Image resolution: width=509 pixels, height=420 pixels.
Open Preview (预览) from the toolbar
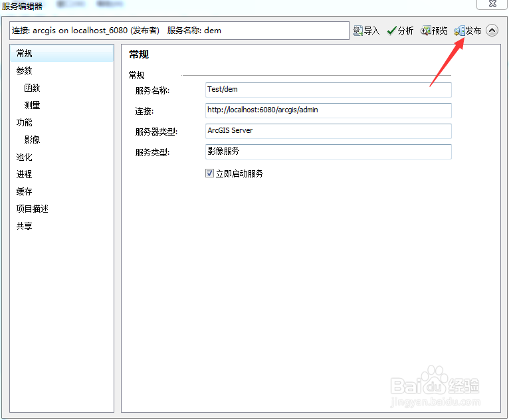[434, 31]
